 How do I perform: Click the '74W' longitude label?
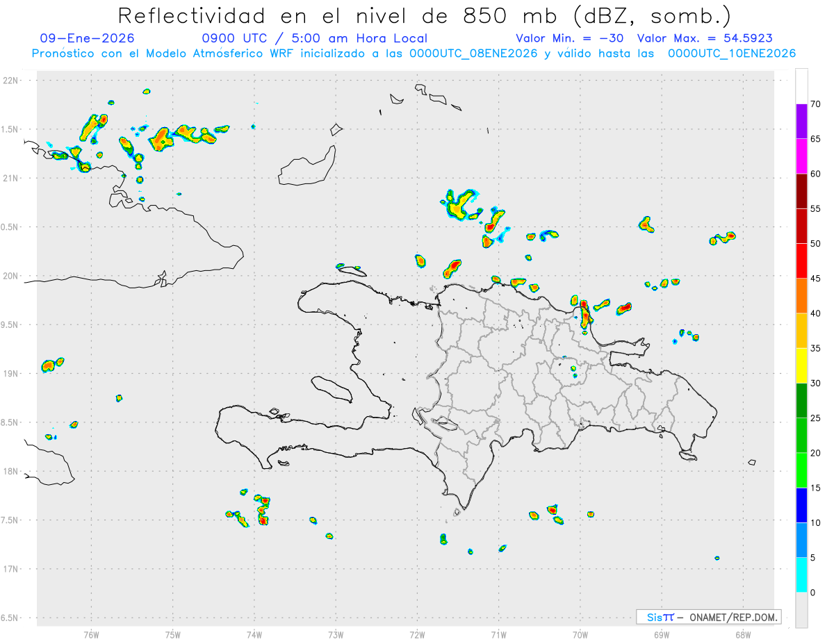254,634
